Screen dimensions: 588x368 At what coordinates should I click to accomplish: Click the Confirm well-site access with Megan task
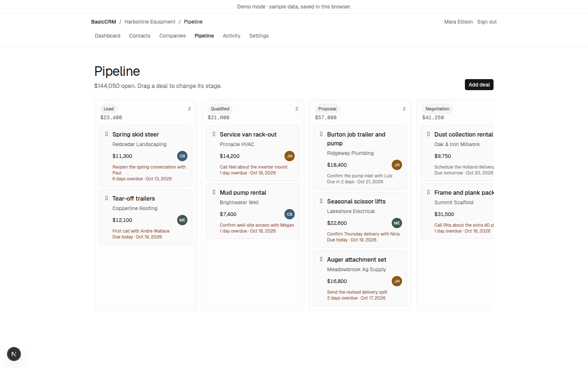(257, 225)
